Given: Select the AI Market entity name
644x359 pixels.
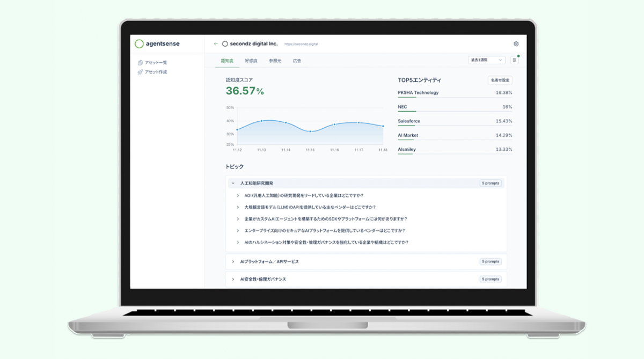Looking at the screenshot, I should pos(408,135).
